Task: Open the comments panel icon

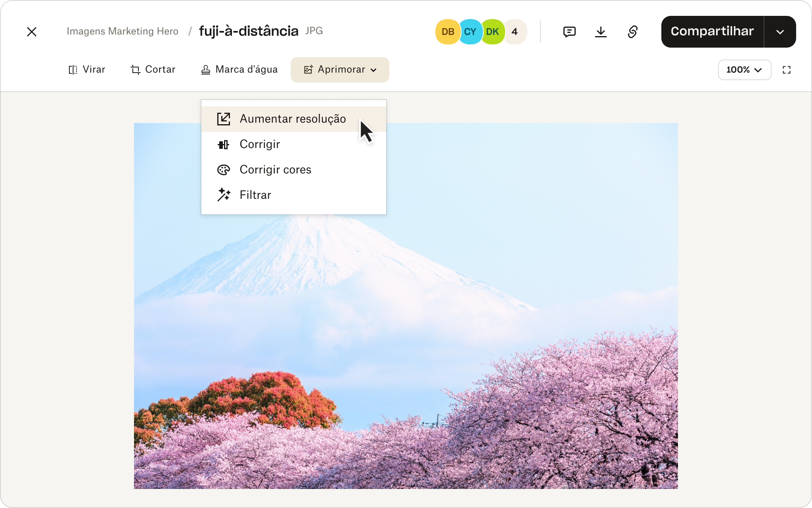Action: coord(569,32)
